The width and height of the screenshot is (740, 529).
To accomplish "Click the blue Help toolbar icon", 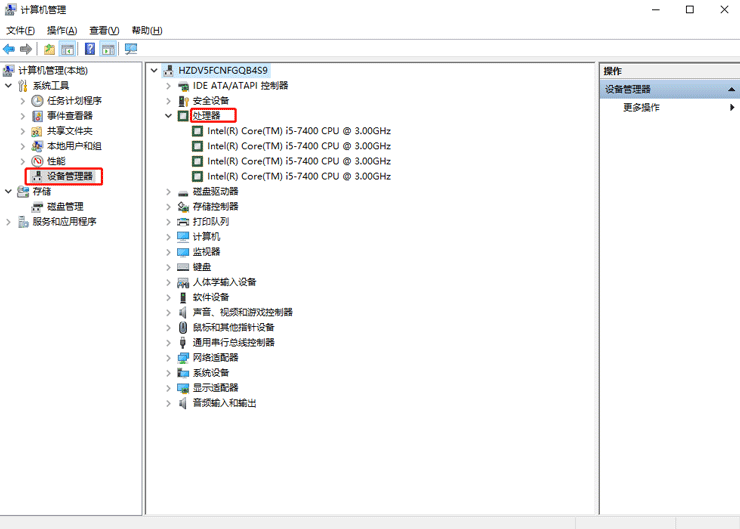I will pos(90,49).
